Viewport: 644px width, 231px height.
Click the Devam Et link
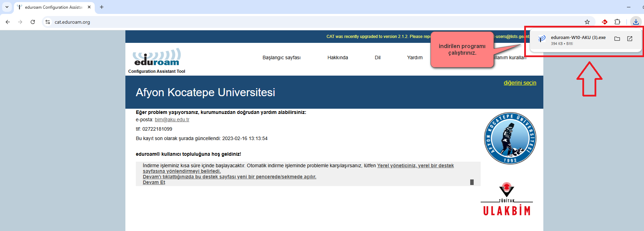point(154,183)
